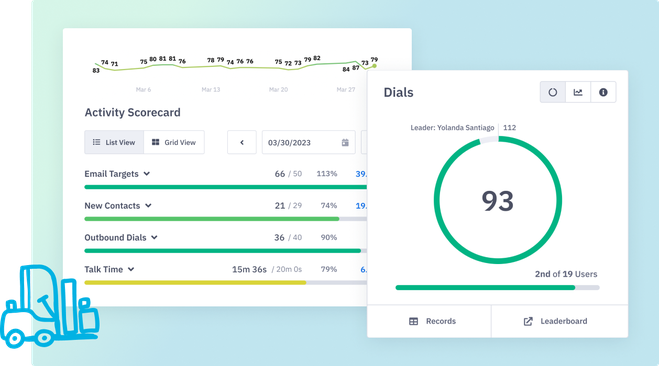Open the Dials info icon
The height and width of the screenshot is (366, 659).
coord(603,92)
